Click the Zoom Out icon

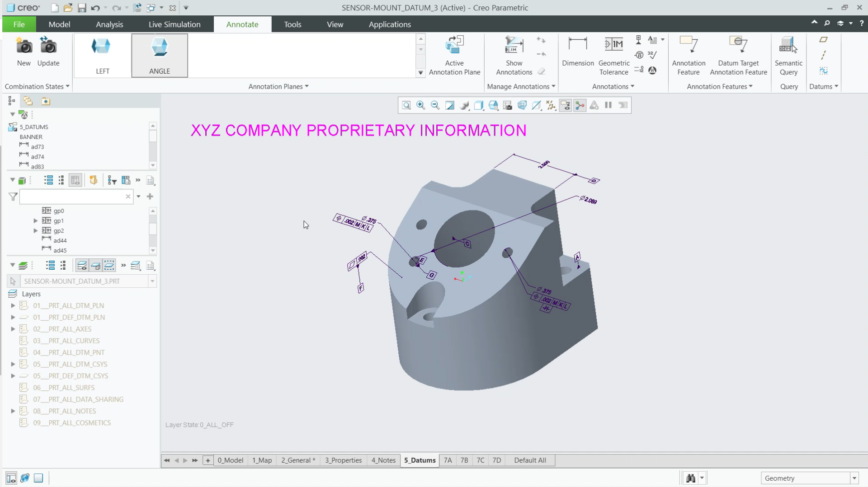[x=435, y=105]
